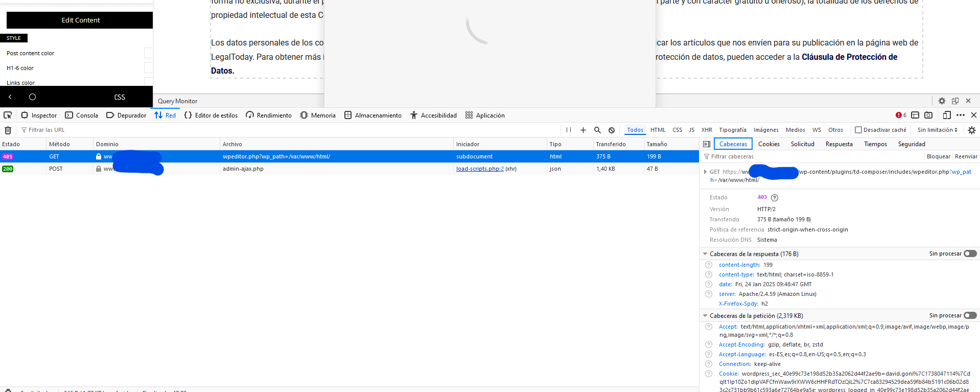Filter requests by WS type
Image resolution: width=980 pixels, height=392 pixels.
click(x=817, y=130)
